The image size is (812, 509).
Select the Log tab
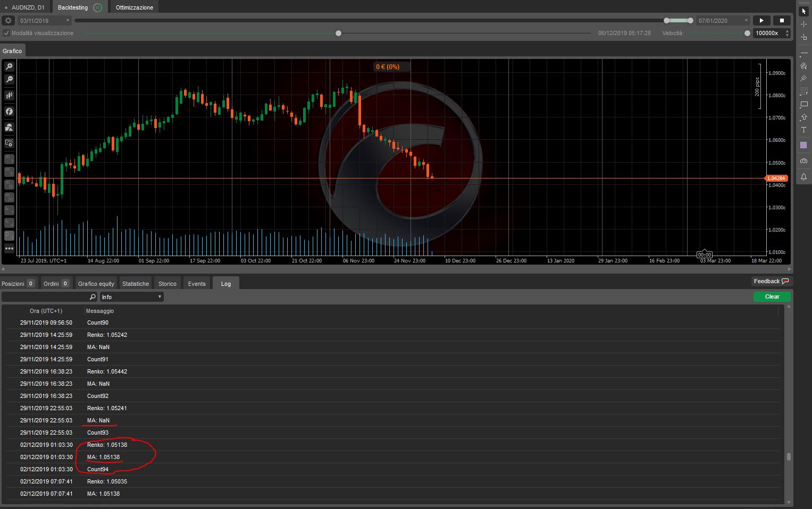[x=226, y=284]
